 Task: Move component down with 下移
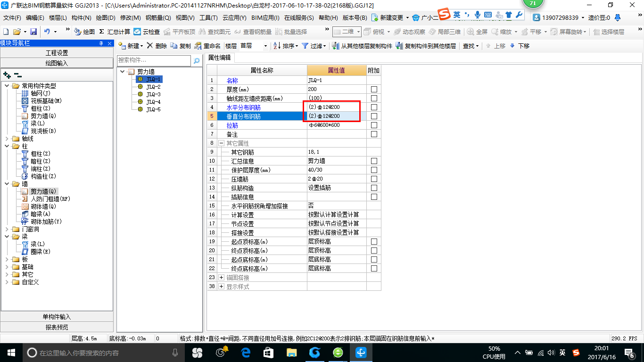click(x=519, y=46)
